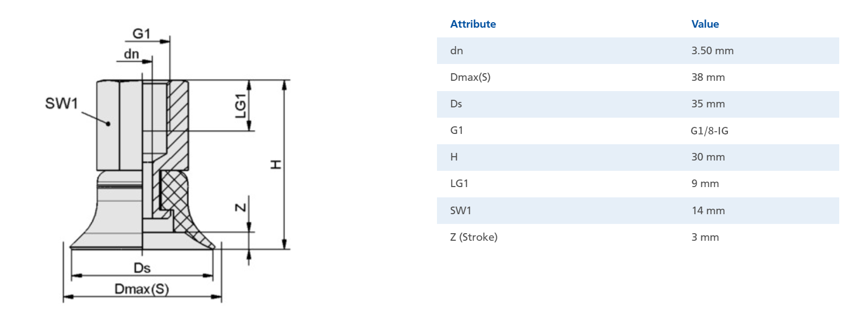Select the 3 mm stroke value

coord(705,237)
